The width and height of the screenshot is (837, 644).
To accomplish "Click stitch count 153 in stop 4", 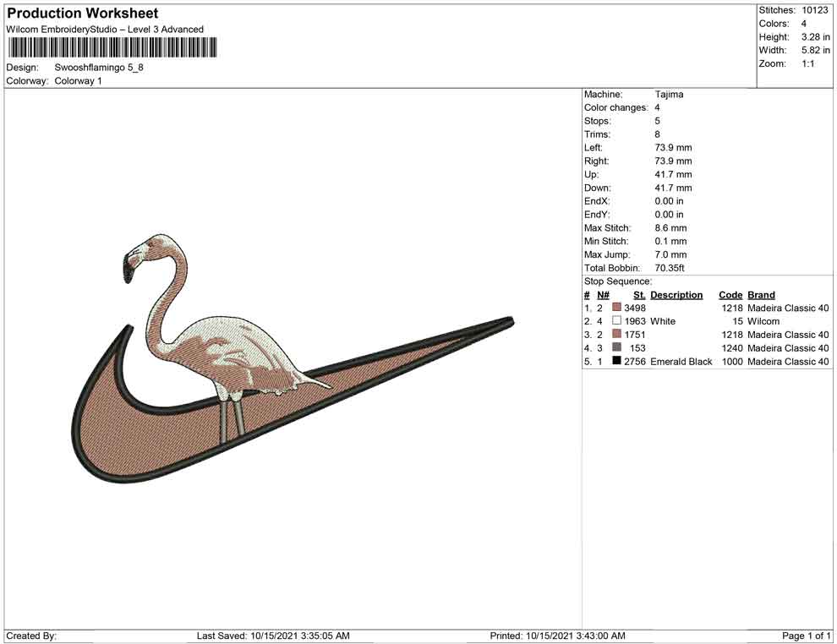I will [637, 348].
